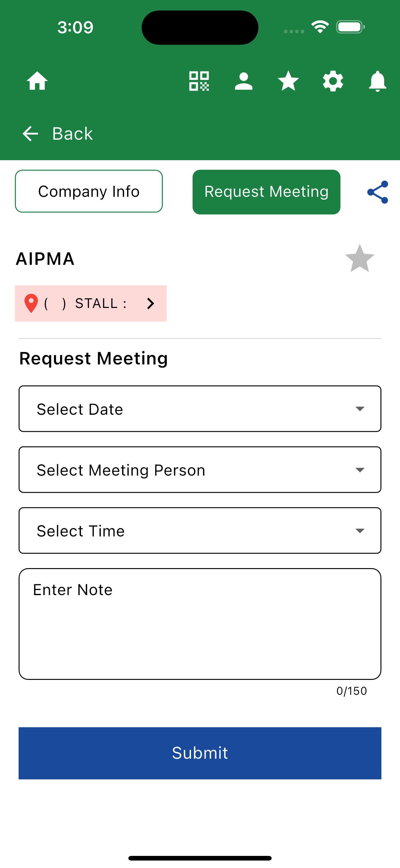400x868 pixels.
Task: Expand the Select Date dropdown
Action: (x=200, y=409)
